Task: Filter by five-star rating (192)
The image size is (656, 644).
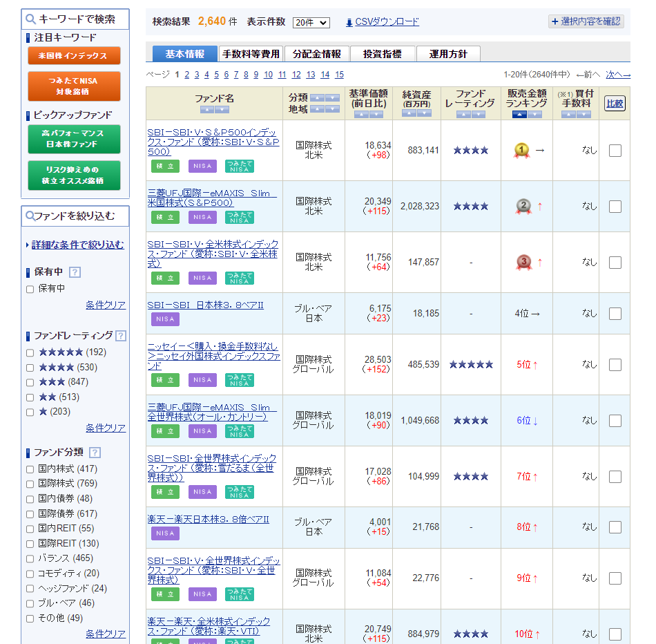Action: pyautogui.click(x=30, y=353)
